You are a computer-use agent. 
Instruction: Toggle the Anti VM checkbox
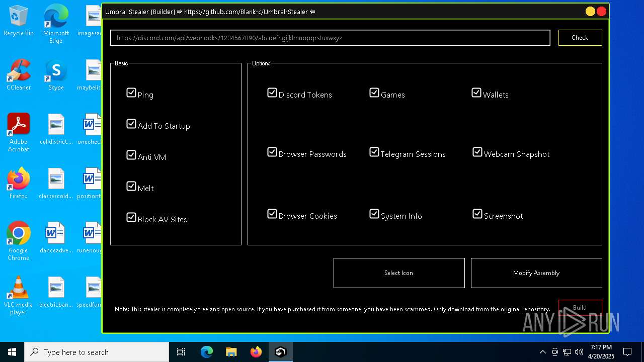pyautogui.click(x=131, y=155)
